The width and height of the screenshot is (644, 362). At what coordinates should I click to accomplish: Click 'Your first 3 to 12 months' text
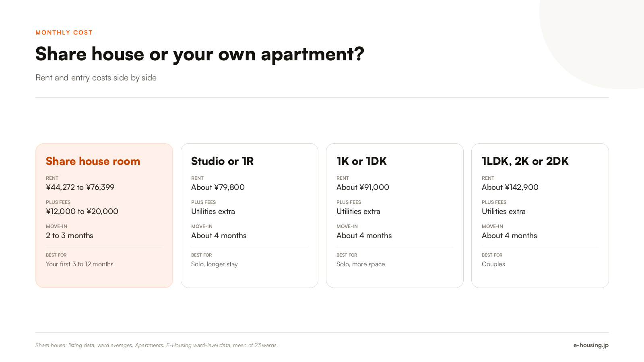(x=80, y=264)
